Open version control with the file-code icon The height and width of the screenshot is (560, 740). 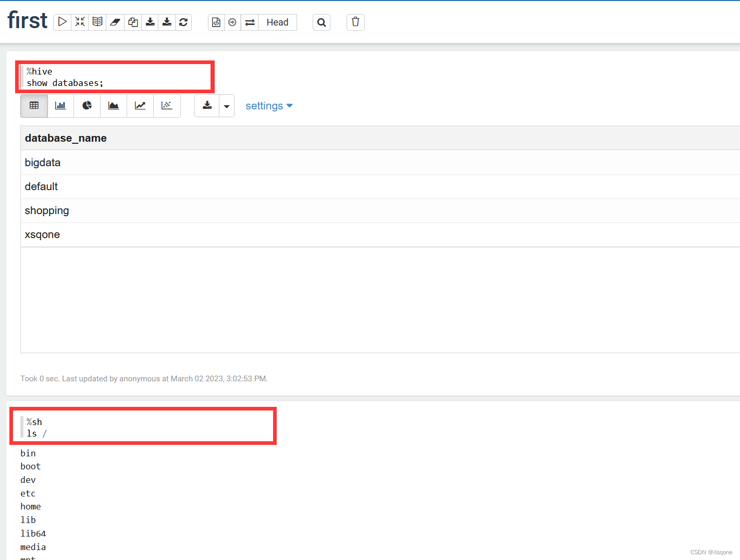(216, 22)
